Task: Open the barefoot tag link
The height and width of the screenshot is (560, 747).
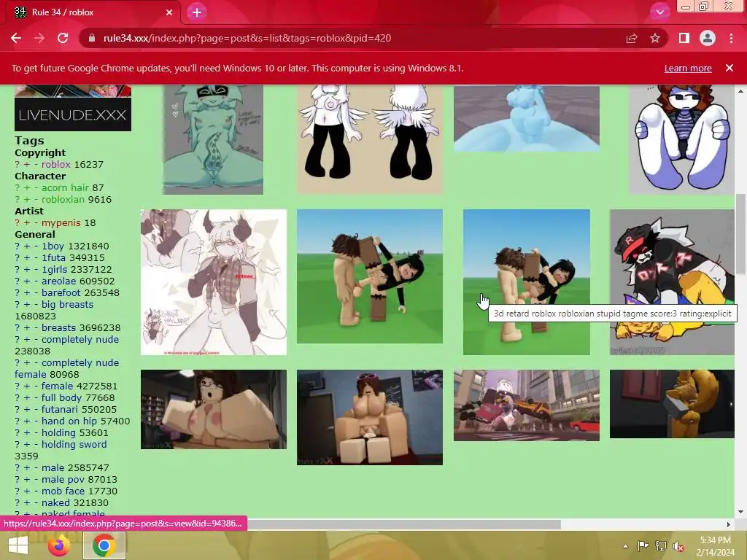Action: click(x=61, y=293)
